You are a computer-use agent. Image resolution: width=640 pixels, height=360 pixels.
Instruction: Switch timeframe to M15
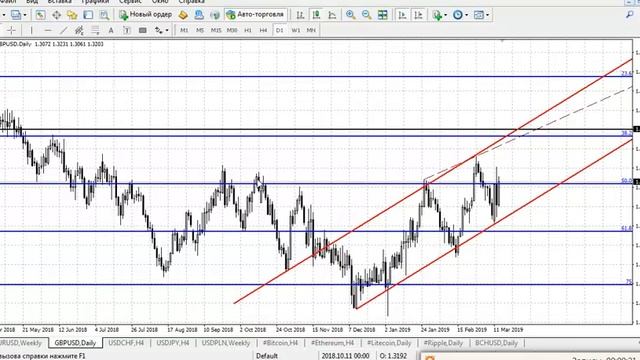pyautogui.click(x=216, y=30)
